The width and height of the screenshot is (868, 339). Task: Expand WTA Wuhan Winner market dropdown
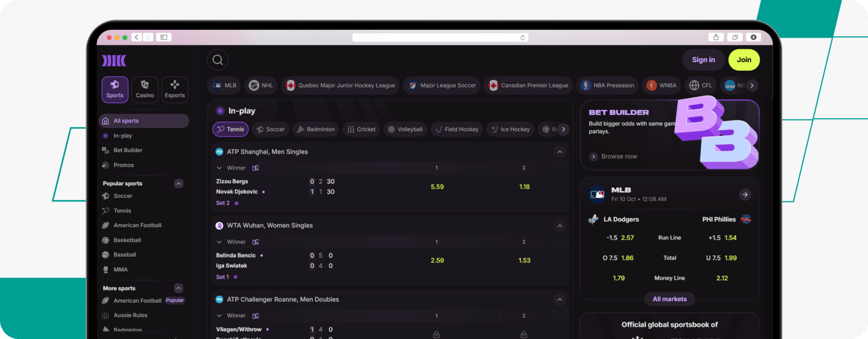click(x=219, y=242)
